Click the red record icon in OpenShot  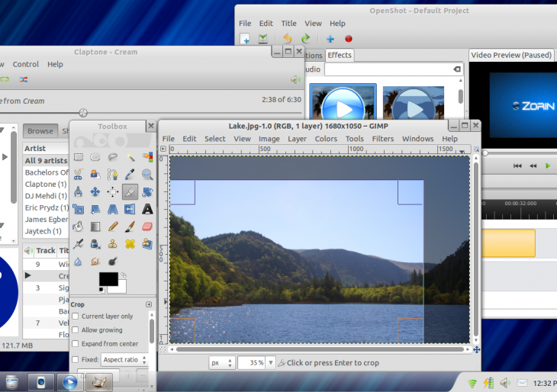tap(349, 39)
